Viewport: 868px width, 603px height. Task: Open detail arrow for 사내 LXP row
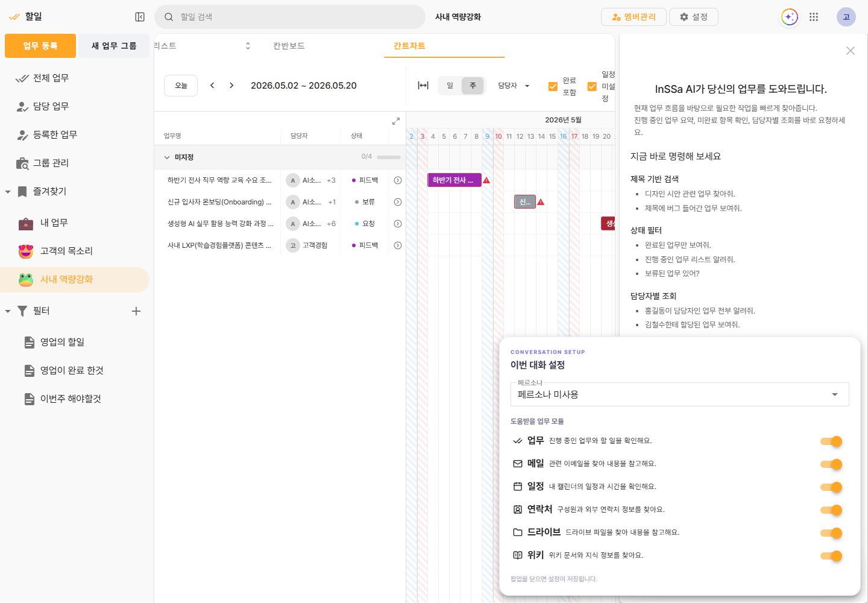(x=398, y=245)
